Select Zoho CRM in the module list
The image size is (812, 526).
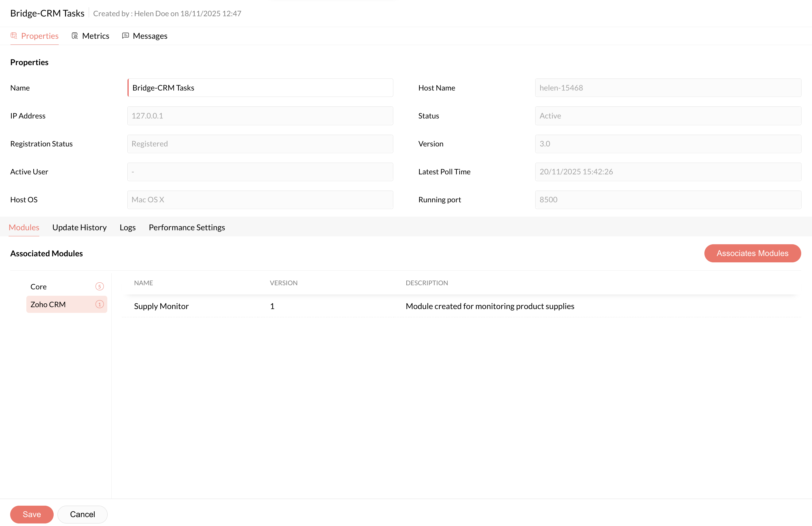(48, 305)
